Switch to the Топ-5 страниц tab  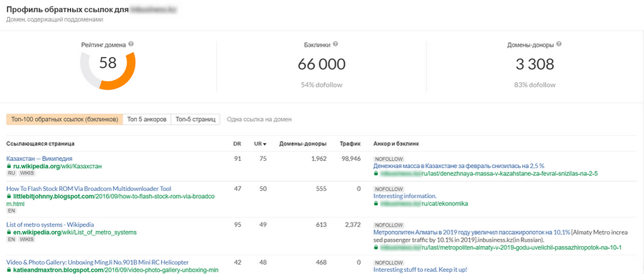point(195,119)
